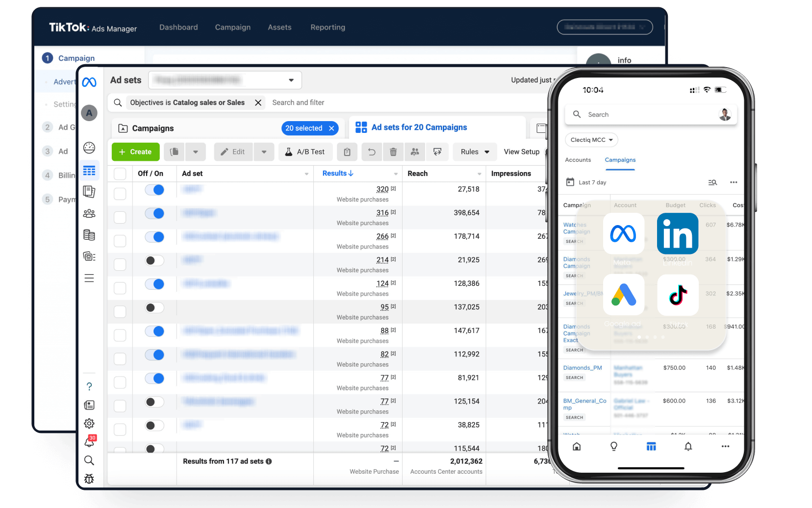Image resolution: width=812 pixels, height=508 pixels.
Task: Check the select-all checkbox in table header
Action: pyautogui.click(x=120, y=174)
